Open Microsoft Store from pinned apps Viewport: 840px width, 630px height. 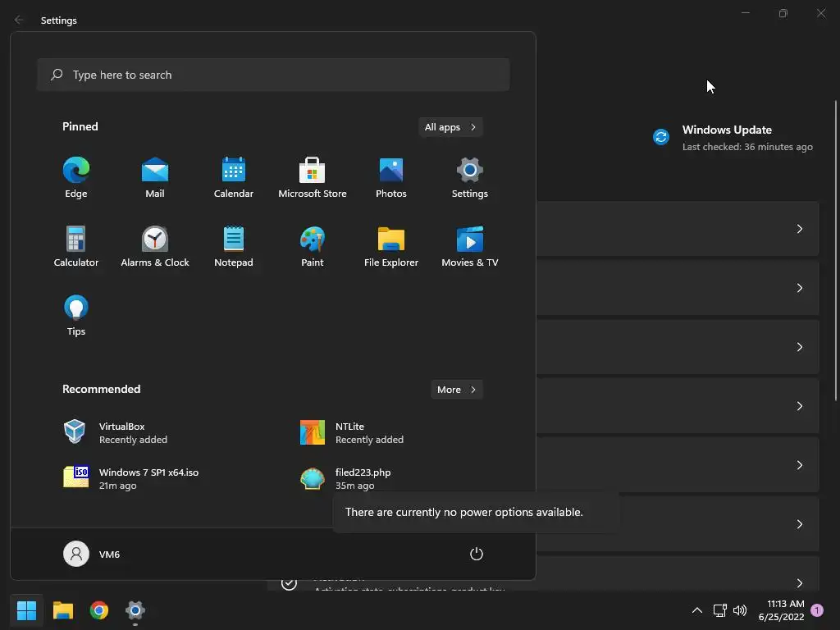(313, 178)
